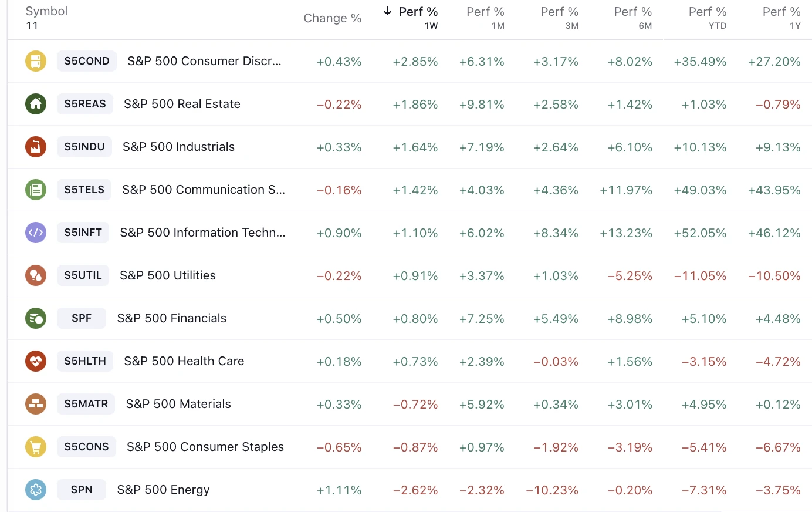
Task: Open the SPF ticker badge
Action: 82,318
